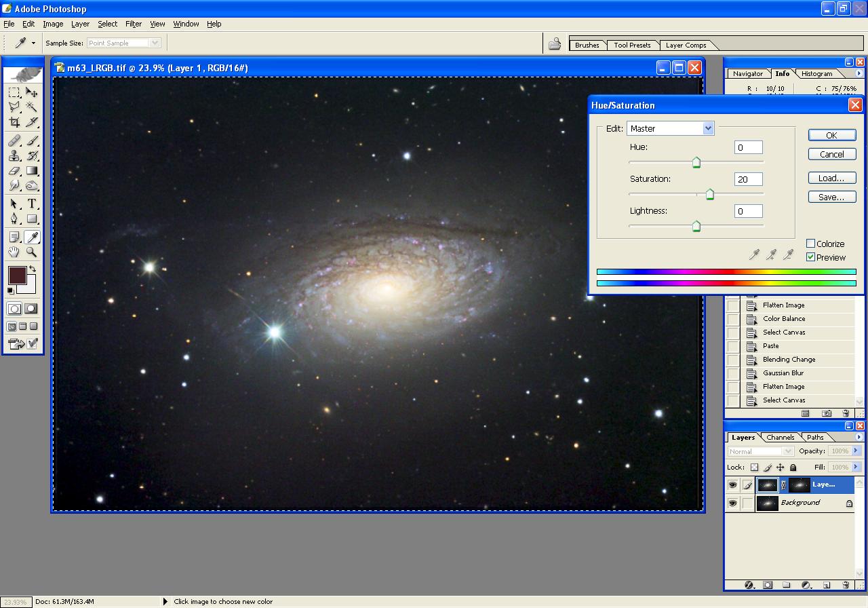Viewport: 868px width, 608px height.
Task: Expand the Fill value arrow in Layers
Action: point(856,468)
